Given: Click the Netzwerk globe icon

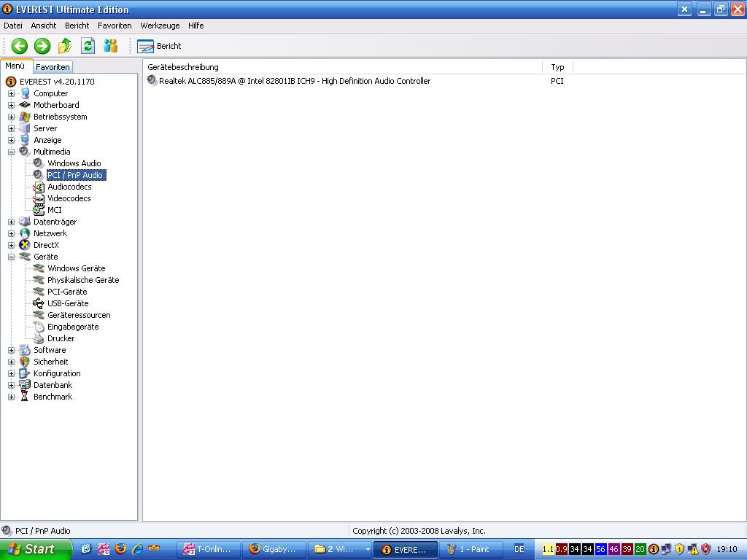Looking at the screenshot, I should pyautogui.click(x=25, y=233).
